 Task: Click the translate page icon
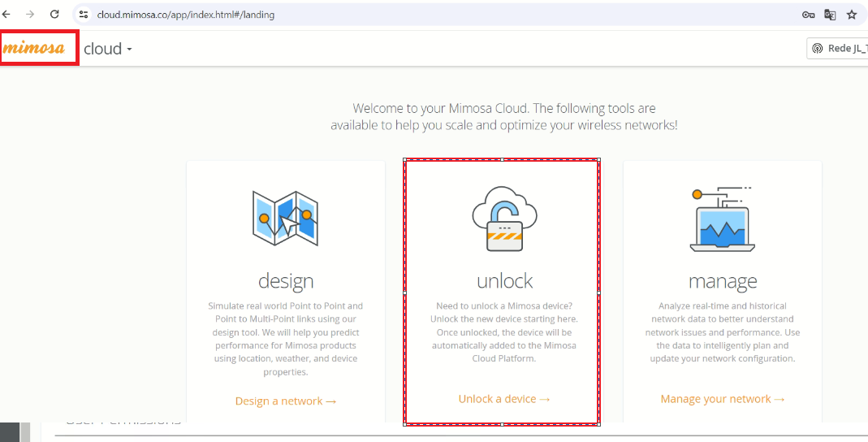coord(830,15)
